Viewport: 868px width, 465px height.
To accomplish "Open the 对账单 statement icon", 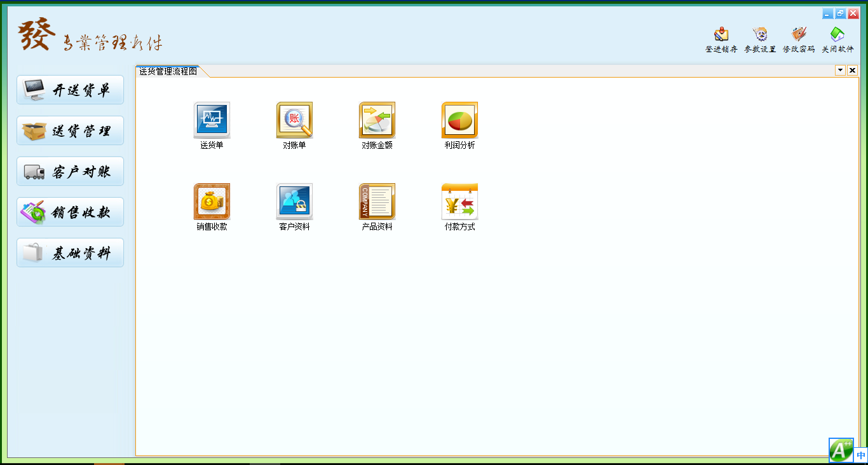I will click(x=294, y=120).
